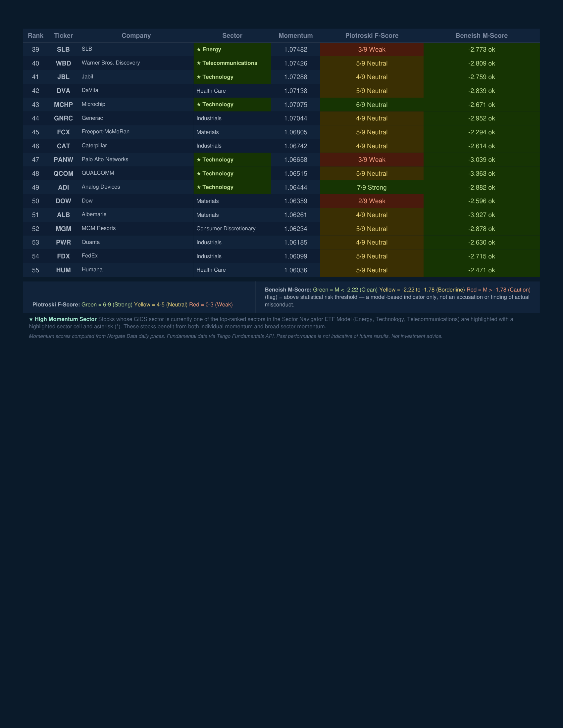
Task: Click the -3.927 ok M-Score cell
Action: [482, 215]
